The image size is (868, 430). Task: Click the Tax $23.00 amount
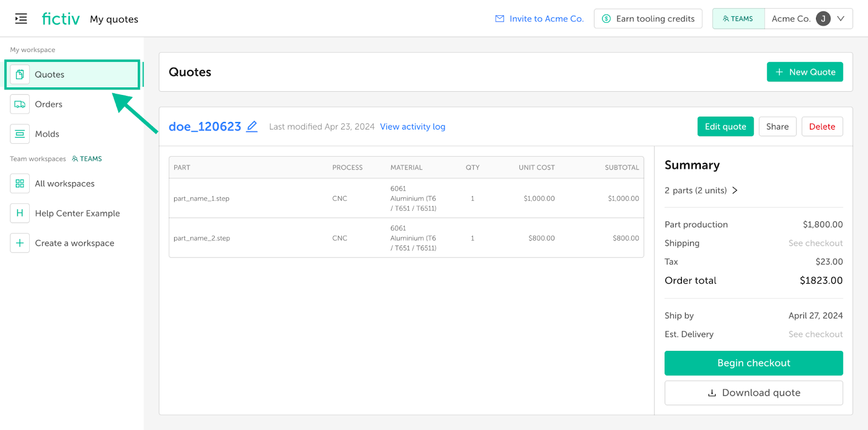pyautogui.click(x=829, y=261)
